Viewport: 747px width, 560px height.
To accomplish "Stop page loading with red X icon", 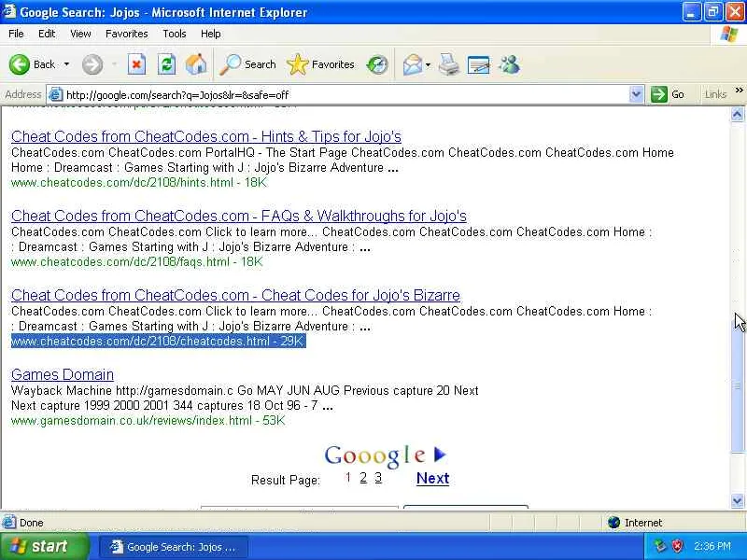I will (136, 64).
